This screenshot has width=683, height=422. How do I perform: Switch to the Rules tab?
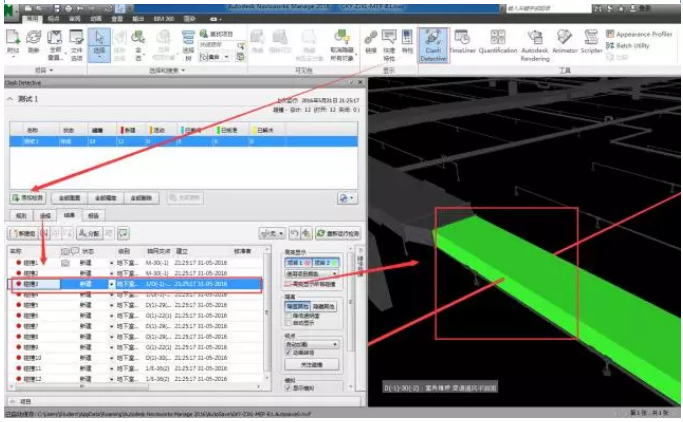click(x=21, y=216)
